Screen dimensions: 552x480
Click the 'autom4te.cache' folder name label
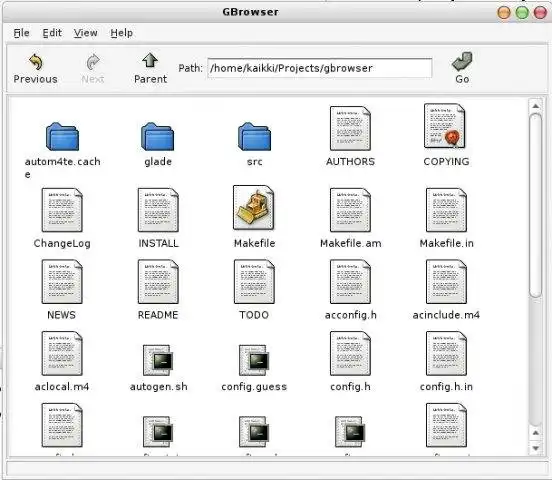[x=62, y=168]
